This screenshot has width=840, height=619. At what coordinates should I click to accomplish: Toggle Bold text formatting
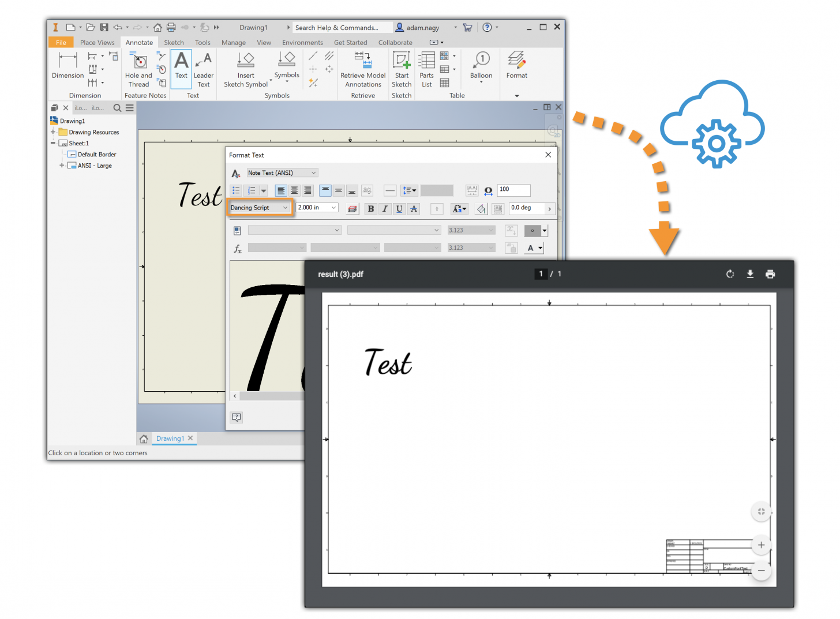[370, 209]
